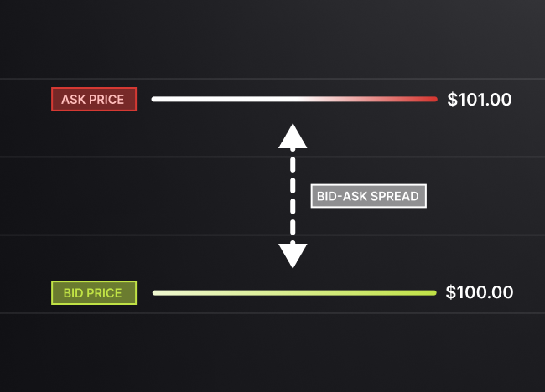The height and width of the screenshot is (392, 545).
Task: Click the word ASK in the red label
Action: pyautogui.click(x=73, y=100)
